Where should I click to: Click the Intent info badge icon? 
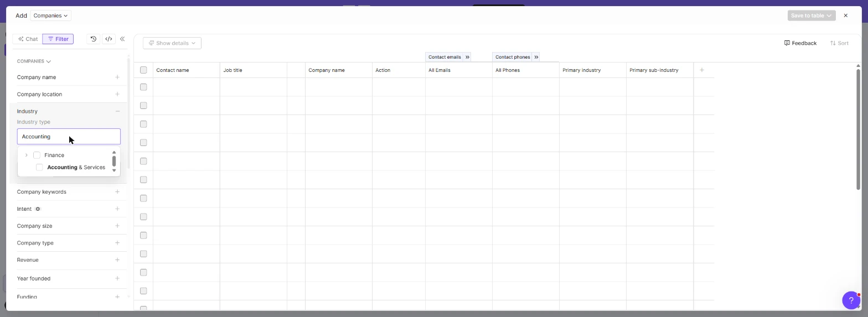coord(38,209)
